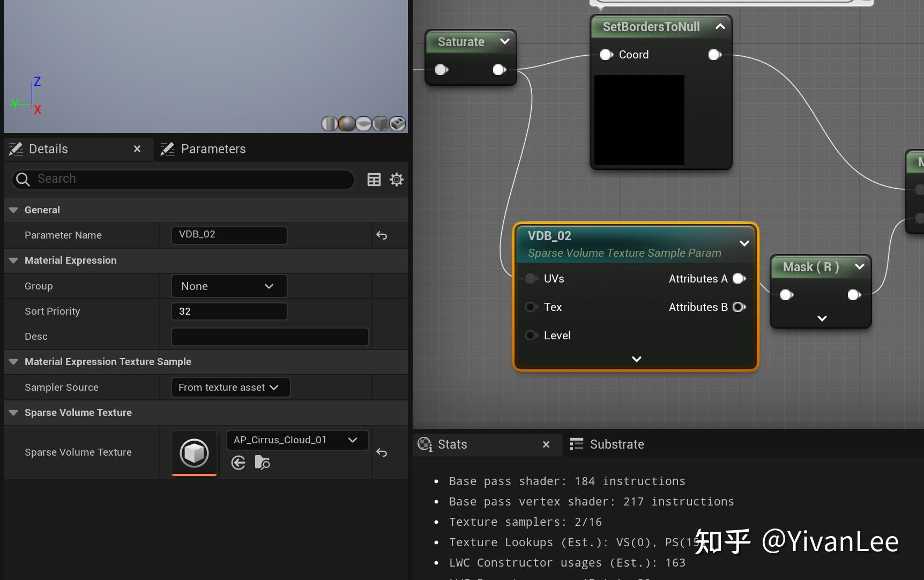Click the search magnifier in Details panel
Image resolution: width=924 pixels, height=580 pixels.
[23, 179]
